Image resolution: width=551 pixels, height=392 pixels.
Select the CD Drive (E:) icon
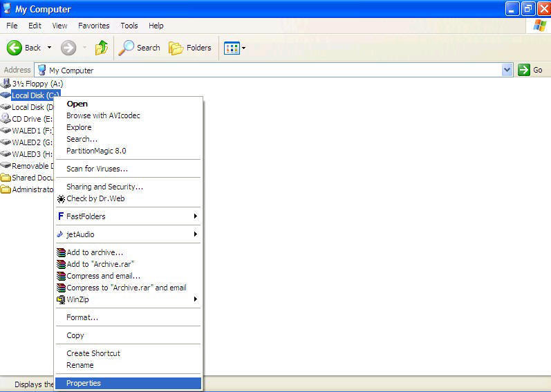coord(6,118)
